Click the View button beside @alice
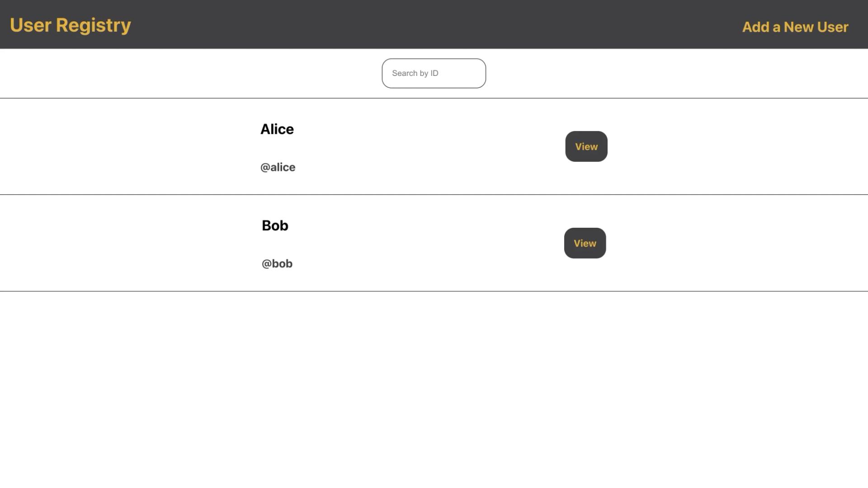The image size is (868, 488). coord(586,146)
